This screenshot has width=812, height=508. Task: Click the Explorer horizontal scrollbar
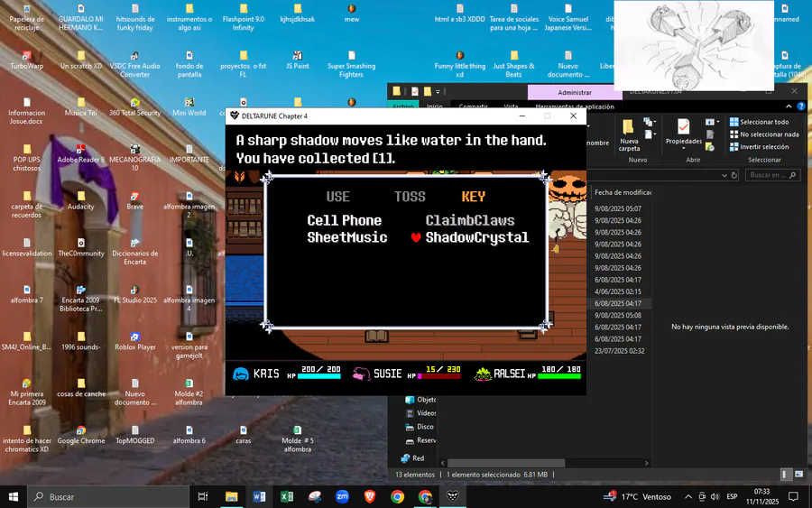click(506, 463)
